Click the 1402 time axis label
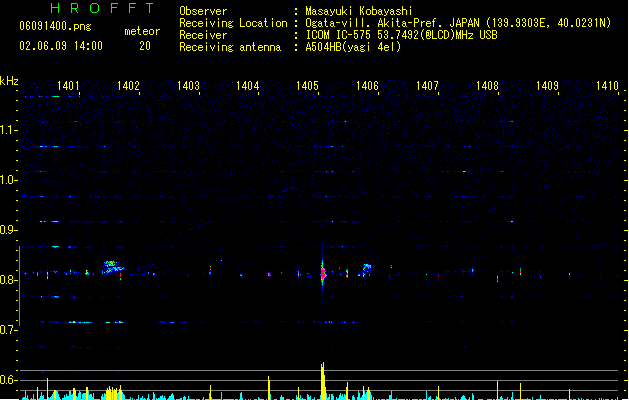 [128, 86]
